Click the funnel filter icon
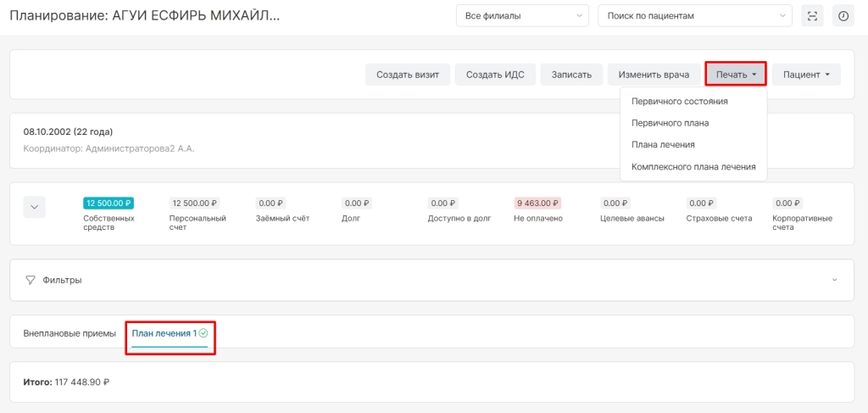 click(31, 280)
